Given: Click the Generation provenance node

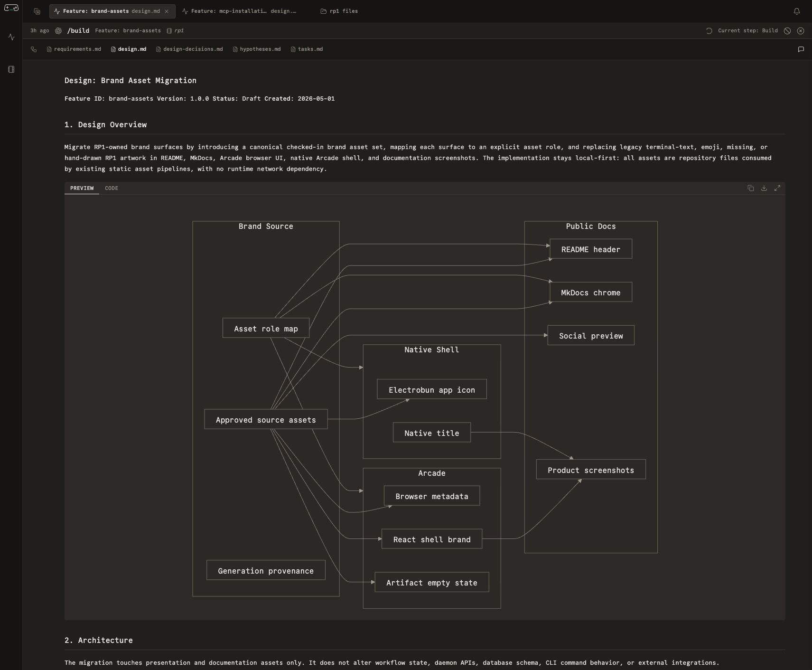Looking at the screenshot, I should 266,571.
